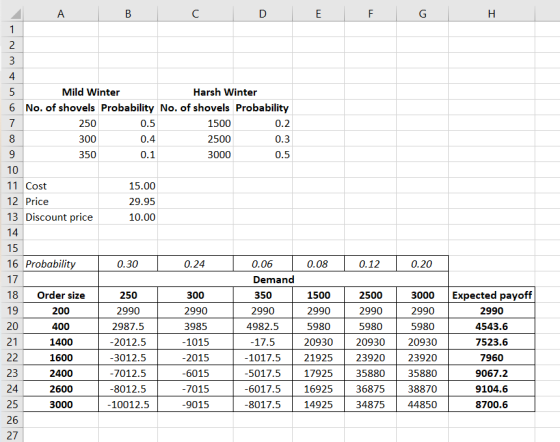Screen dimensions: 560x442
Task: Select row 11 header
Action: point(12,186)
